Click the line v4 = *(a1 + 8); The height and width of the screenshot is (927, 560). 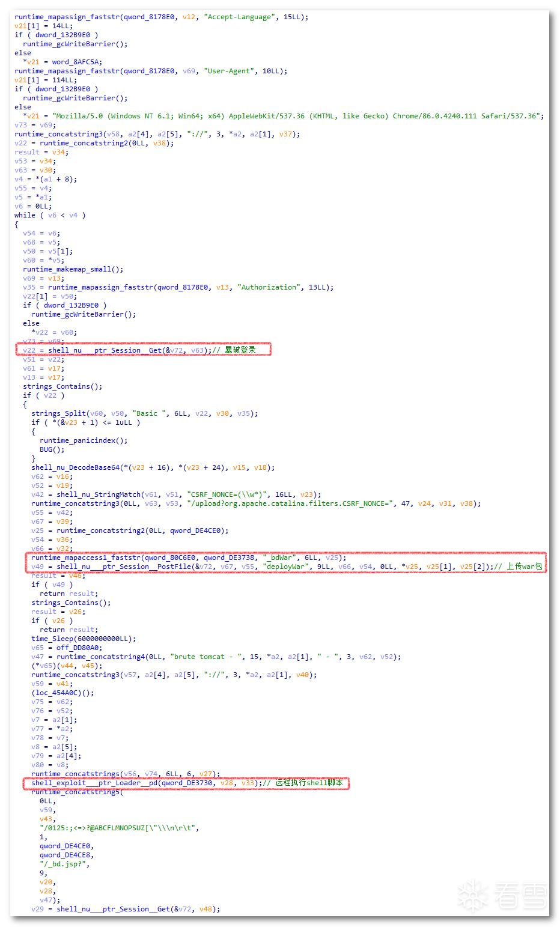pyautogui.click(x=46, y=179)
